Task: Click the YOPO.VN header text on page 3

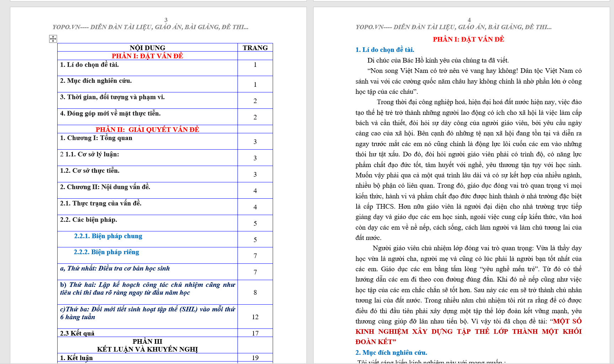Action: (x=150, y=27)
